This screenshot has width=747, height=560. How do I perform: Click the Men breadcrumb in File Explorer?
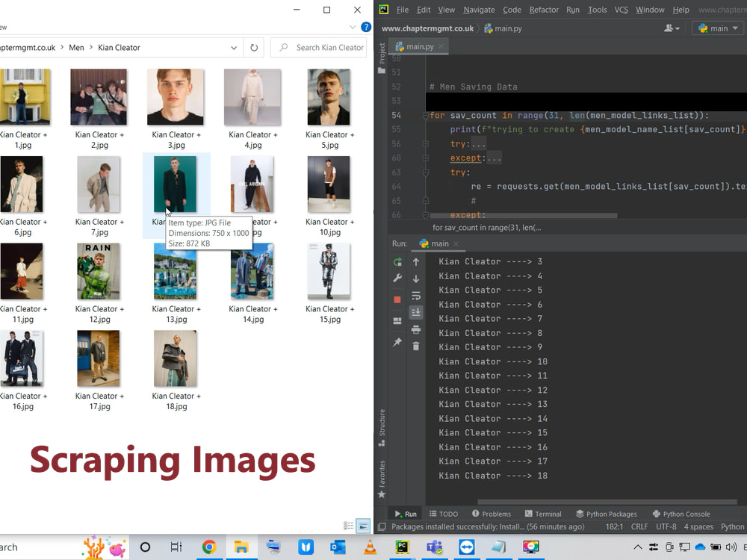point(76,48)
